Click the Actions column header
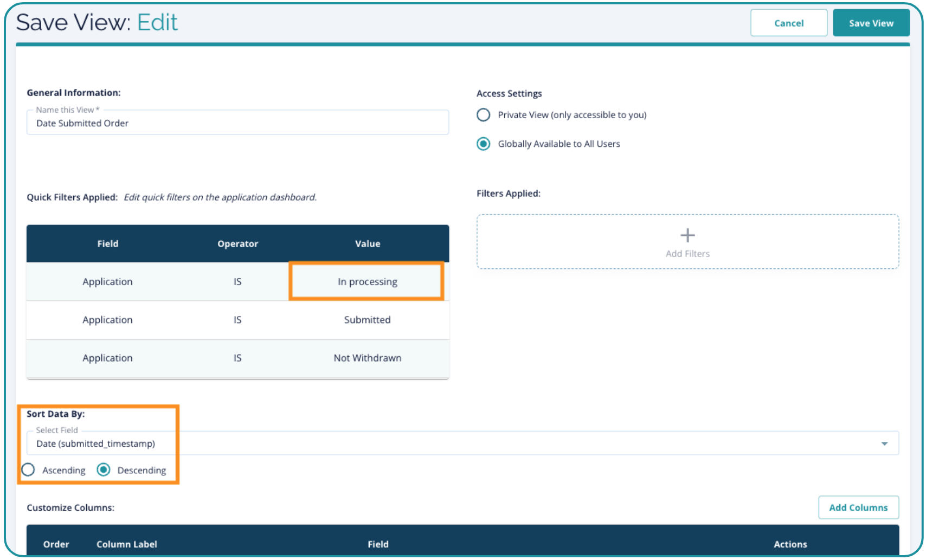Image resolution: width=926 pixels, height=560 pixels. (790, 544)
